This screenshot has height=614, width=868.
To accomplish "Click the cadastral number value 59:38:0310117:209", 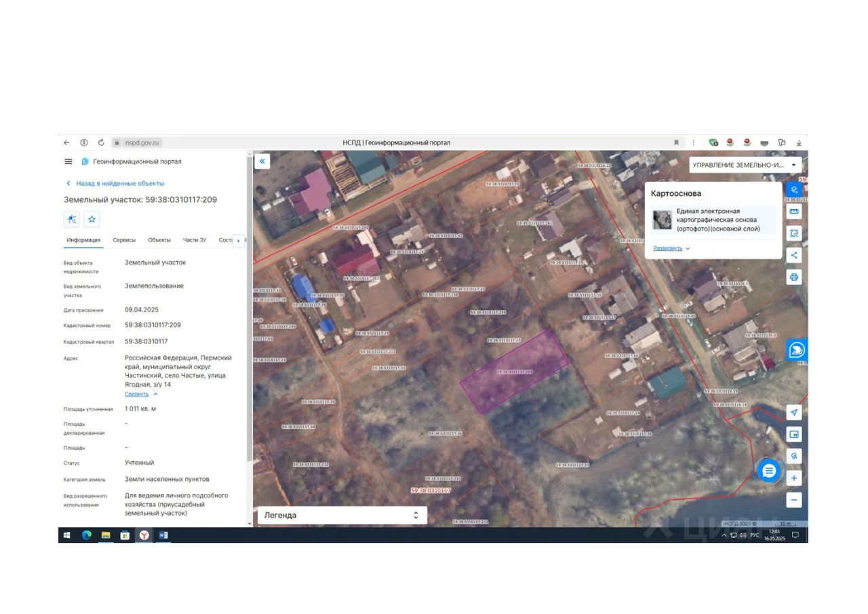I will point(153,325).
